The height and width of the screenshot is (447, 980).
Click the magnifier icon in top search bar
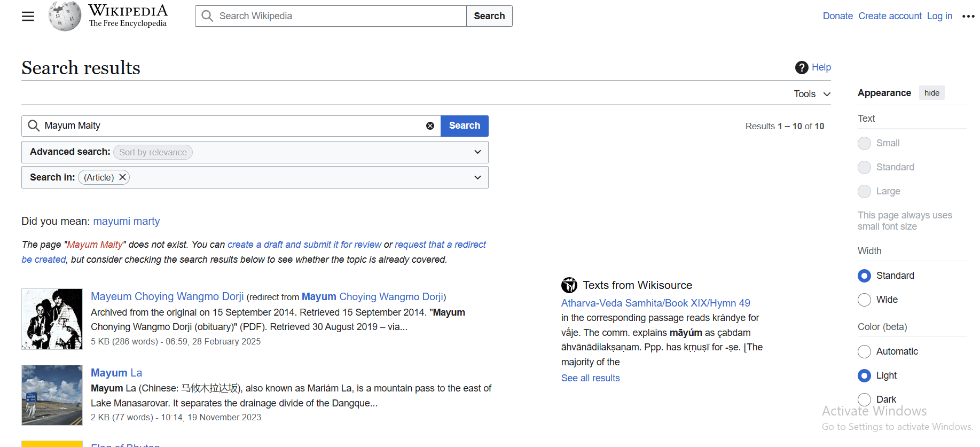click(207, 16)
